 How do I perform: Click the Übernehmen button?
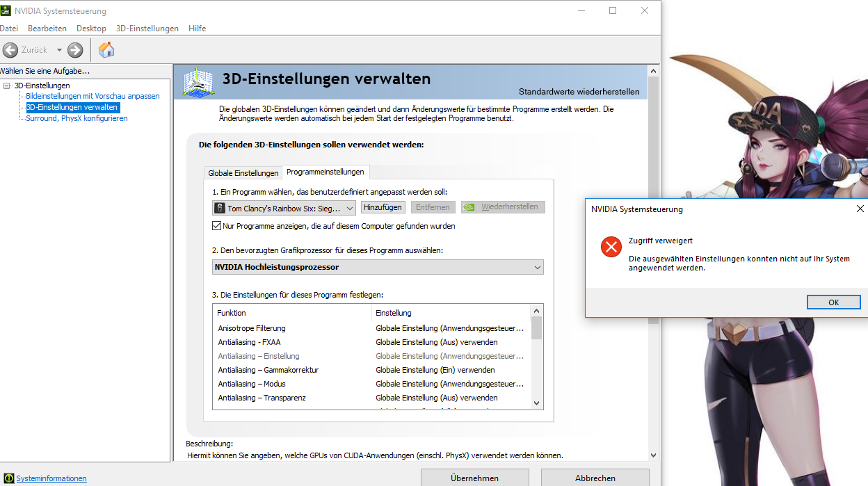(x=474, y=478)
